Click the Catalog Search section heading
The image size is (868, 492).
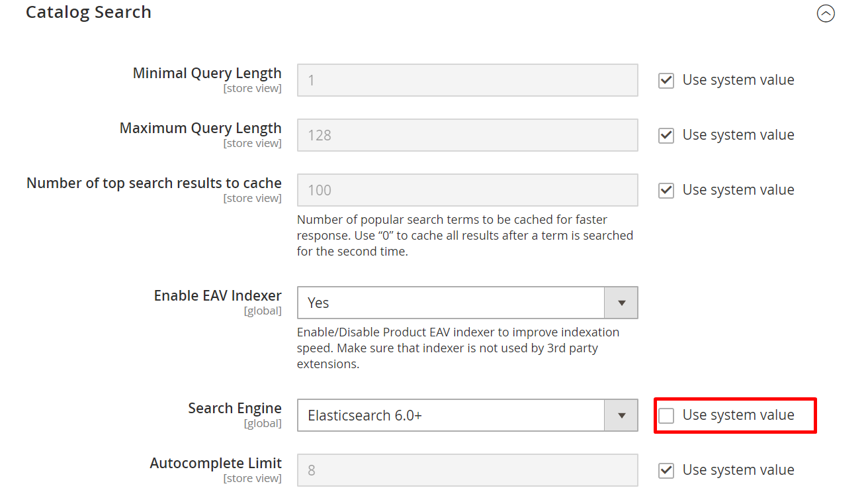tap(88, 12)
